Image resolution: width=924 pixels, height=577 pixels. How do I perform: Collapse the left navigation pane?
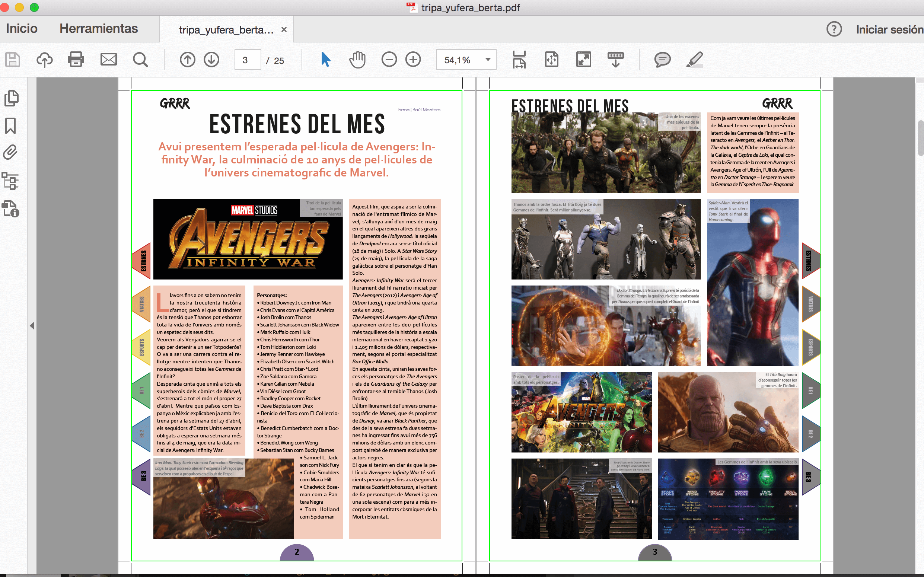coord(32,326)
